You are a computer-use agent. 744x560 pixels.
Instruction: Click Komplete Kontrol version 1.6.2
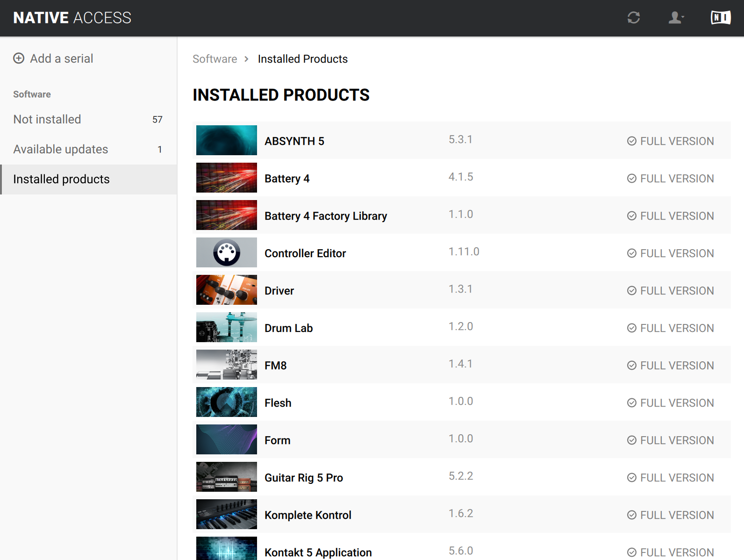click(x=461, y=513)
